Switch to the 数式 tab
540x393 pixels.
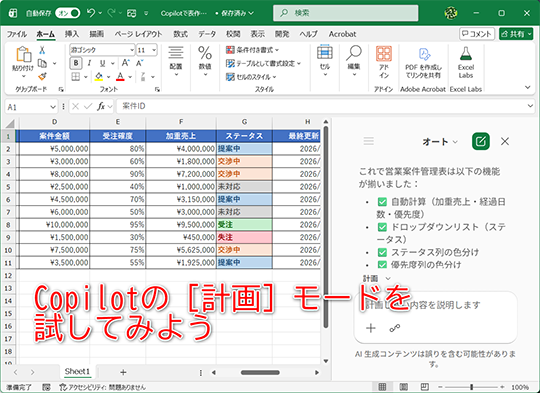point(180,34)
